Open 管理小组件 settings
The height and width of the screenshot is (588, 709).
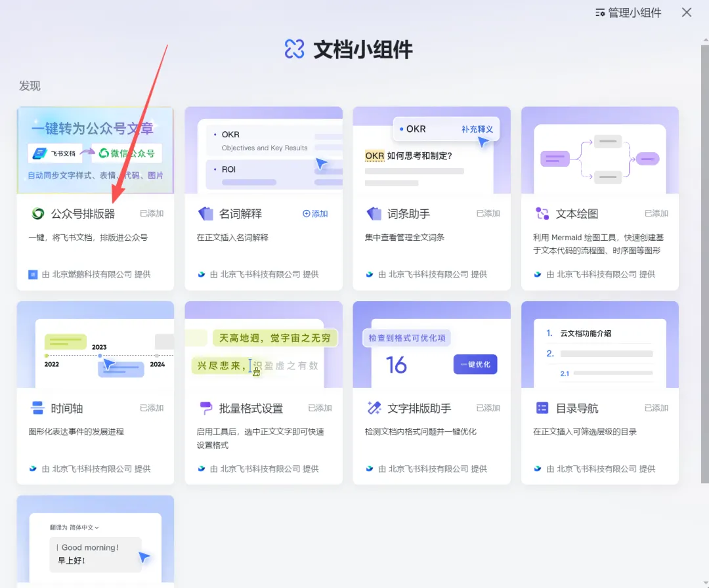628,12
